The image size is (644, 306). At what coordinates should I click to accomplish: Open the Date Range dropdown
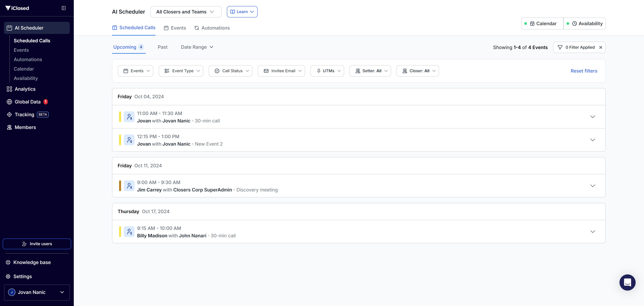[197, 47]
